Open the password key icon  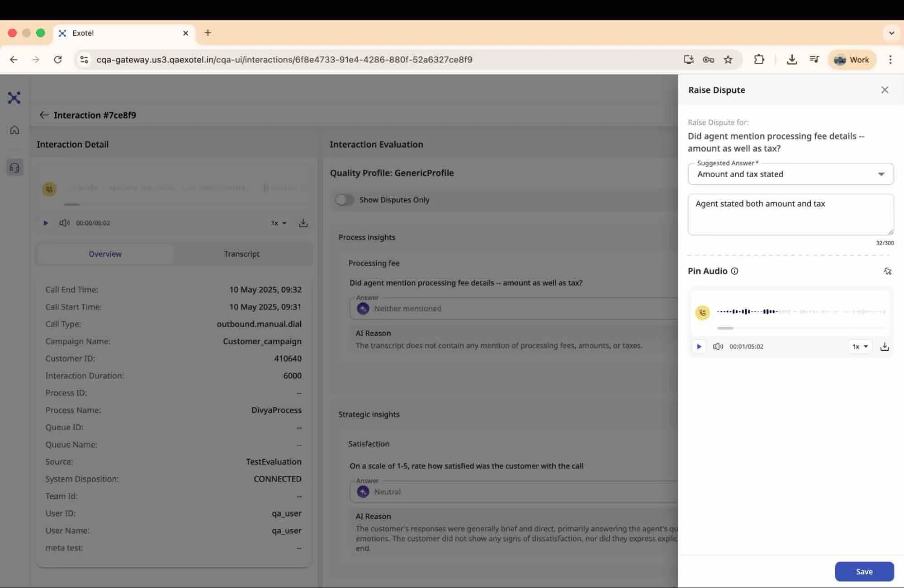point(708,60)
